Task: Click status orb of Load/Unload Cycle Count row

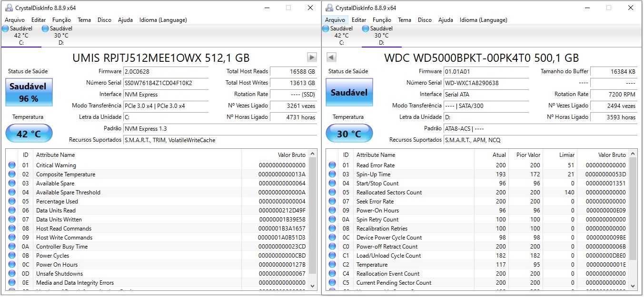Action: (x=332, y=256)
